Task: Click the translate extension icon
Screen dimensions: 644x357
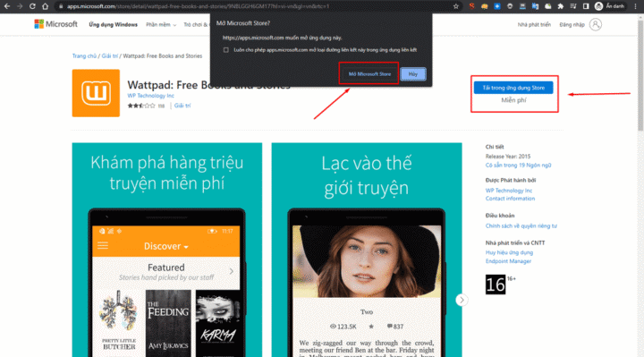Action: pos(535,6)
